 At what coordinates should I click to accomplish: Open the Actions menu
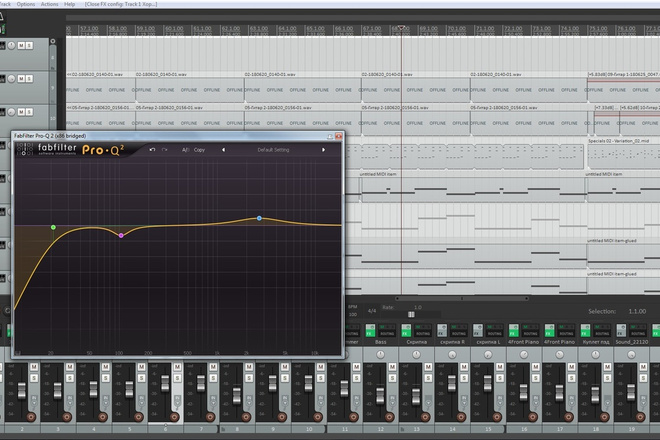(49, 4)
